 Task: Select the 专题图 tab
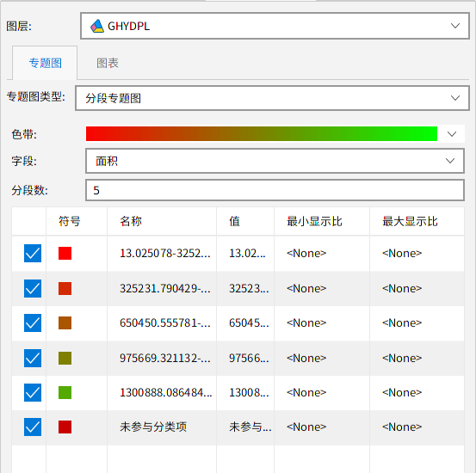pyautogui.click(x=45, y=63)
